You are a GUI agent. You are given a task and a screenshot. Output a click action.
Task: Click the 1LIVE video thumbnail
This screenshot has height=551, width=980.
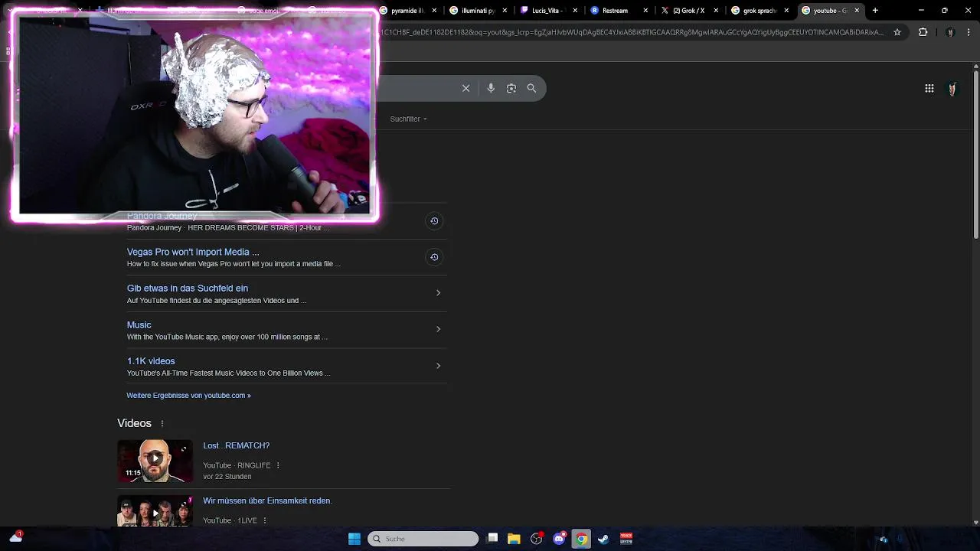pyautogui.click(x=155, y=511)
